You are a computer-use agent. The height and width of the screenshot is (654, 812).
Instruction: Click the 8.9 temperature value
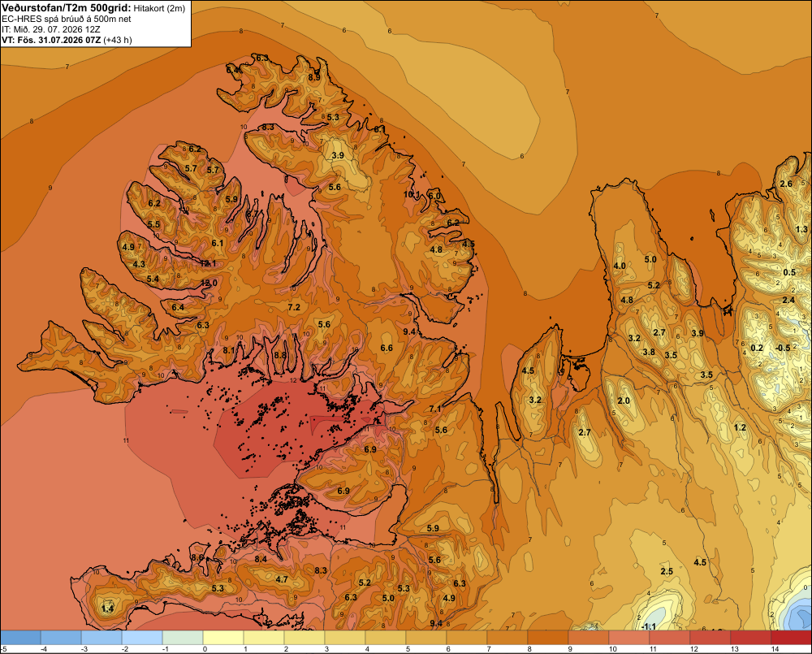314,77
